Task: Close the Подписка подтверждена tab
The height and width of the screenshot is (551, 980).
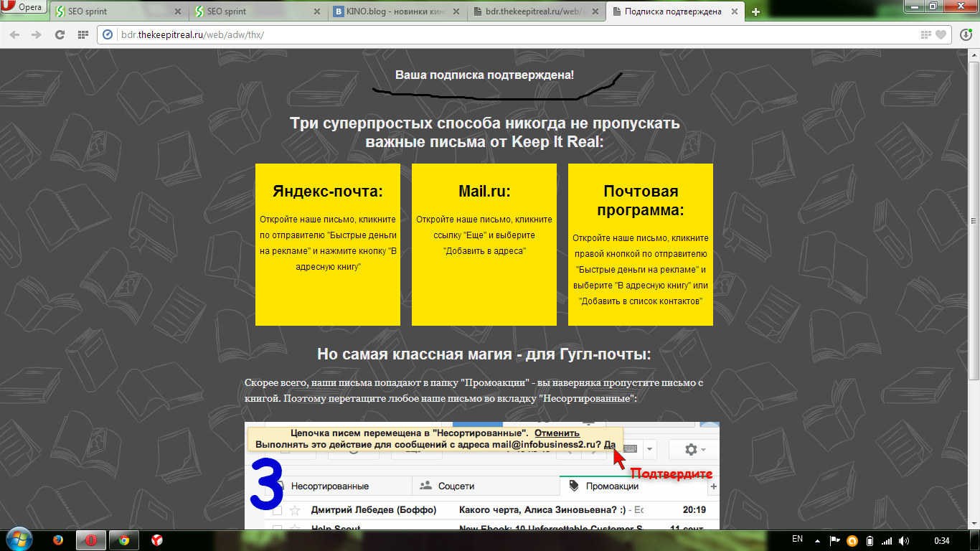Action: click(735, 11)
